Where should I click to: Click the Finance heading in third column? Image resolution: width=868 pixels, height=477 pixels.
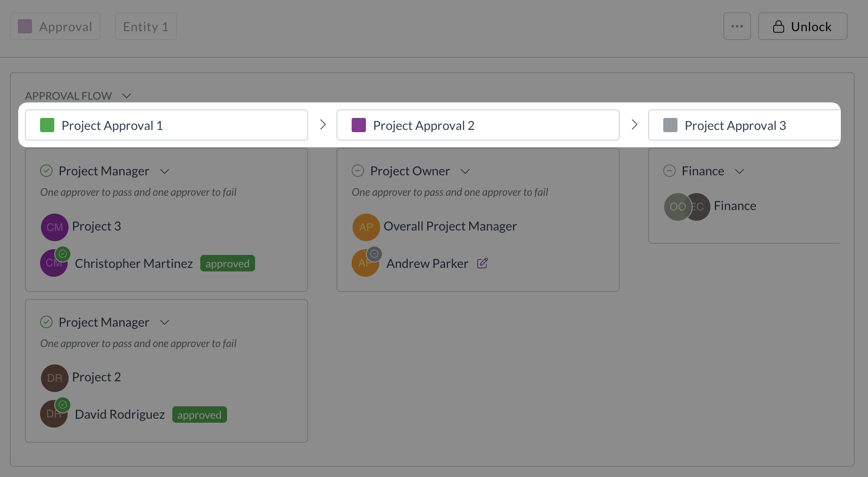point(703,171)
